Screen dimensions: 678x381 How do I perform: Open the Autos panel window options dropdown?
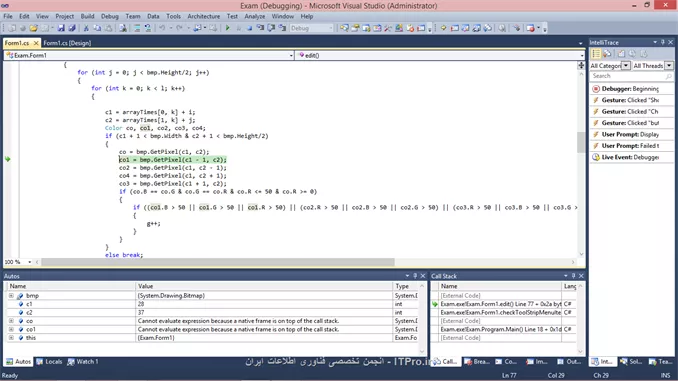[x=407, y=276]
